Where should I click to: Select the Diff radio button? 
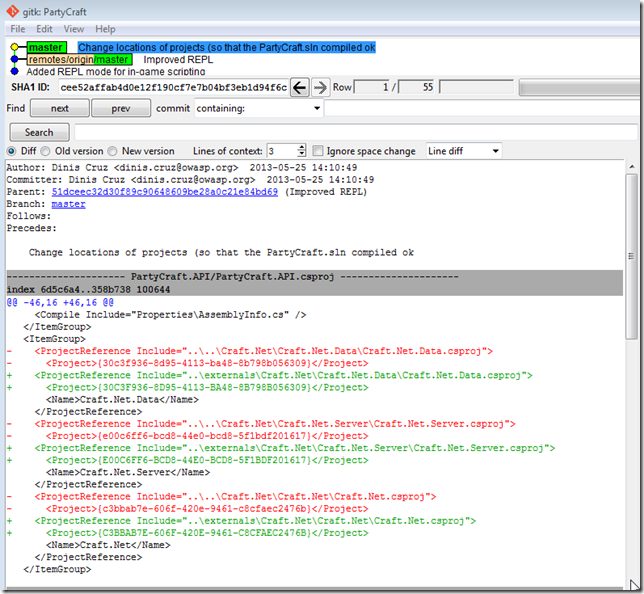pyautogui.click(x=12, y=151)
